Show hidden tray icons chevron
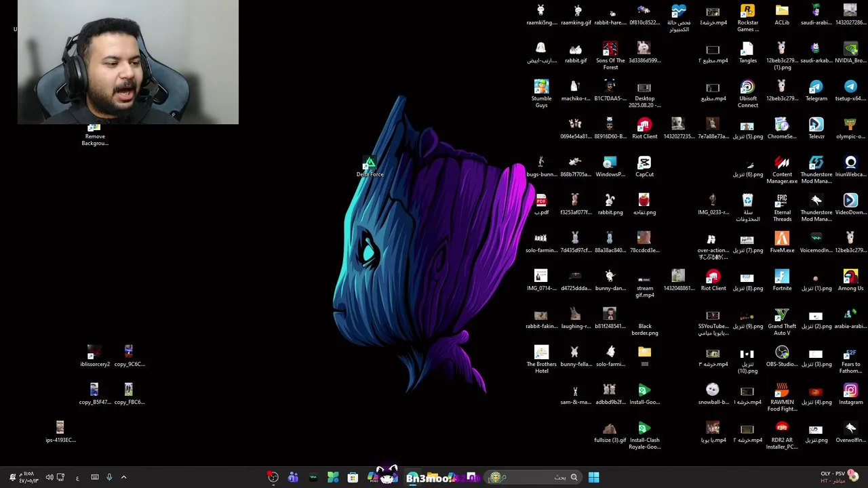The height and width of the screenshot is (488, 868). (x=123, y=477)
